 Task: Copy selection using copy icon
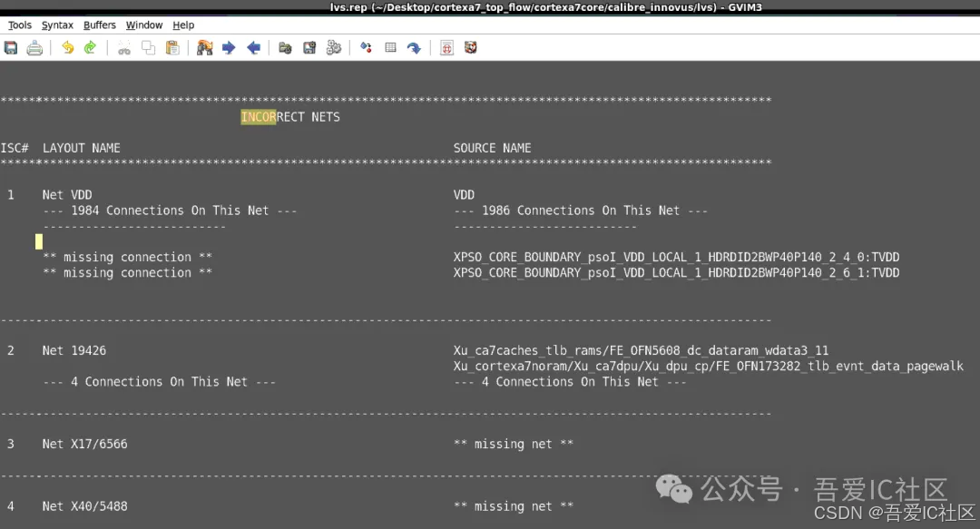[x=148, y=47]
